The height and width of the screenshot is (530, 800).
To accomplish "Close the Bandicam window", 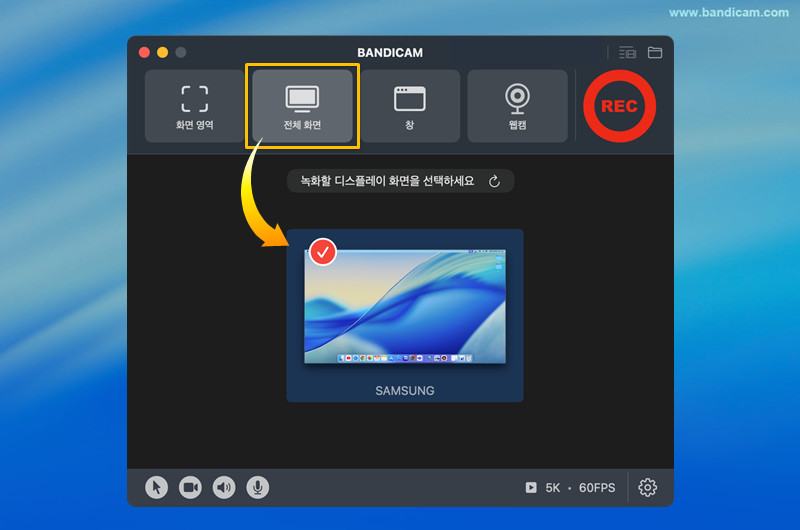I will (144, 53).
